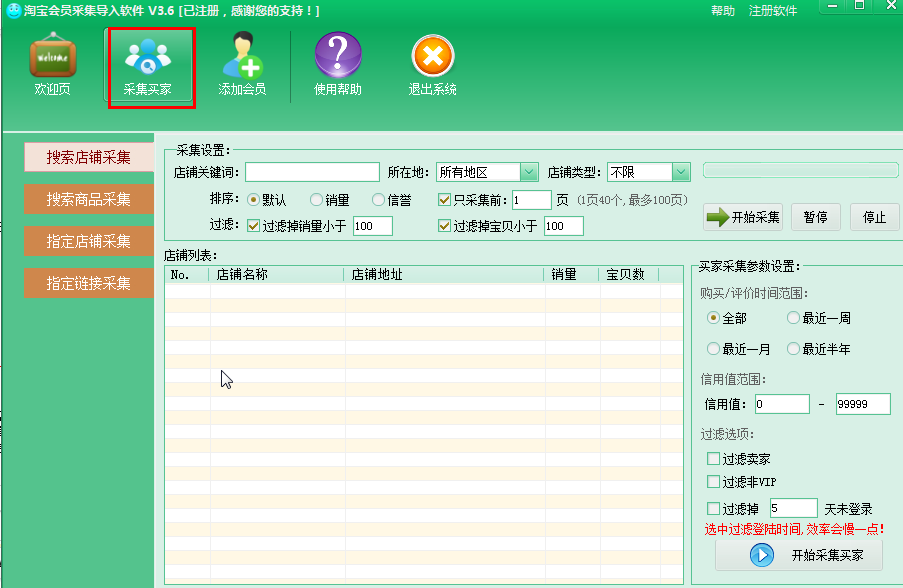Click the 店铺地址 column header
The image size is (903, 588).
[x=444, y=275]
